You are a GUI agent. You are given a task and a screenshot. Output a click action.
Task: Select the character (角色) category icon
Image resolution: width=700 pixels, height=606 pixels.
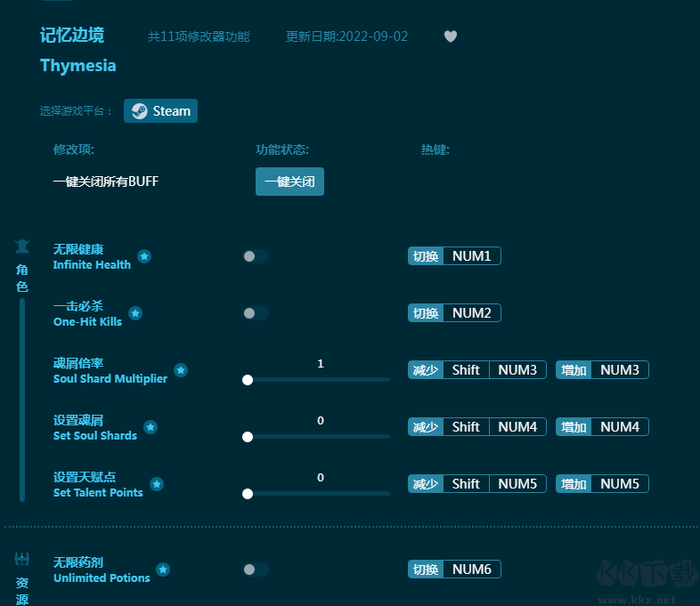pyautogui.click(x=22, y=246)
